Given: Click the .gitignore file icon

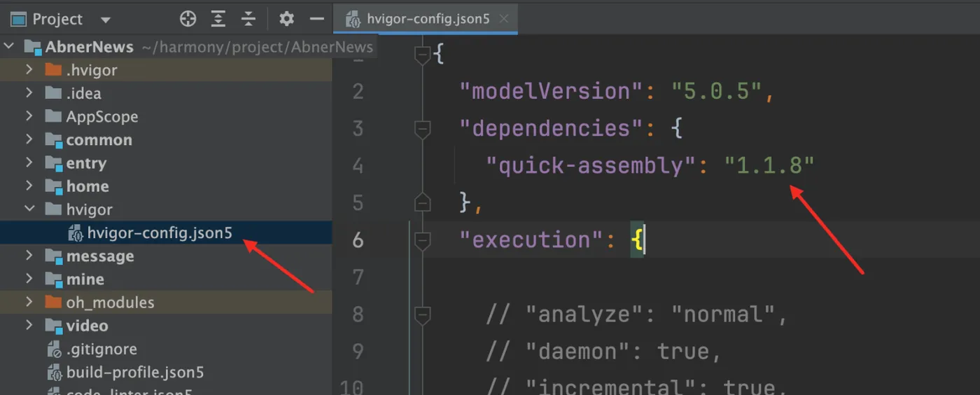Looking at the screenshot, I should pyautogui.click(x=55, y=349).
